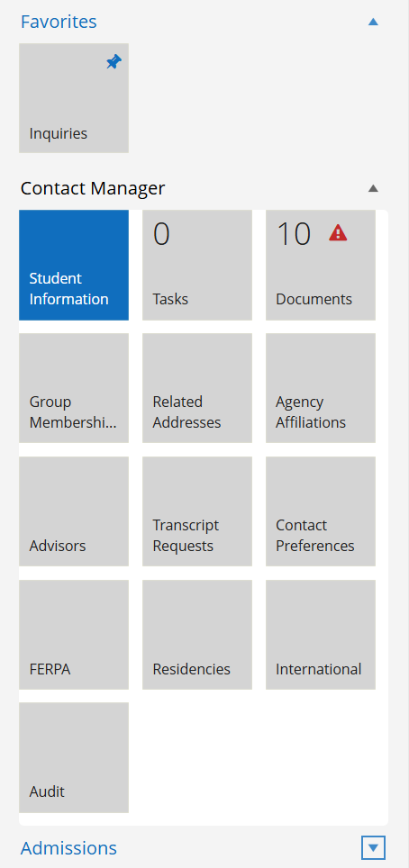Unpin the Inquiries favorite via pin icon
Screen dimensions: 409x868
coord(114,62)
